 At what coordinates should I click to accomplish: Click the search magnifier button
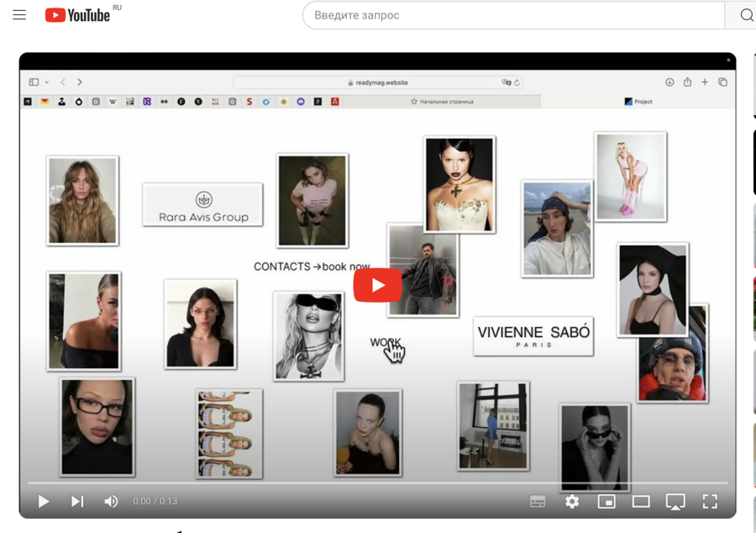745,15
